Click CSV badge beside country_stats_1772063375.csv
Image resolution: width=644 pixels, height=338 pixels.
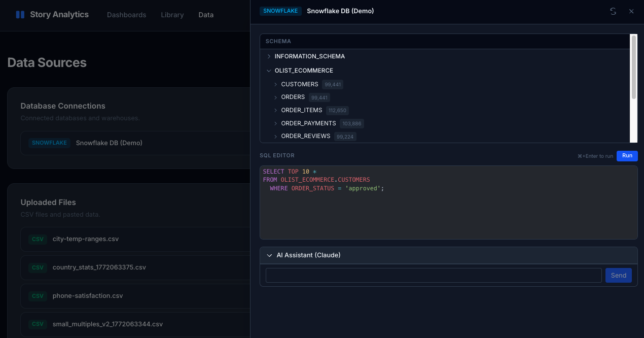pos(38,267)
